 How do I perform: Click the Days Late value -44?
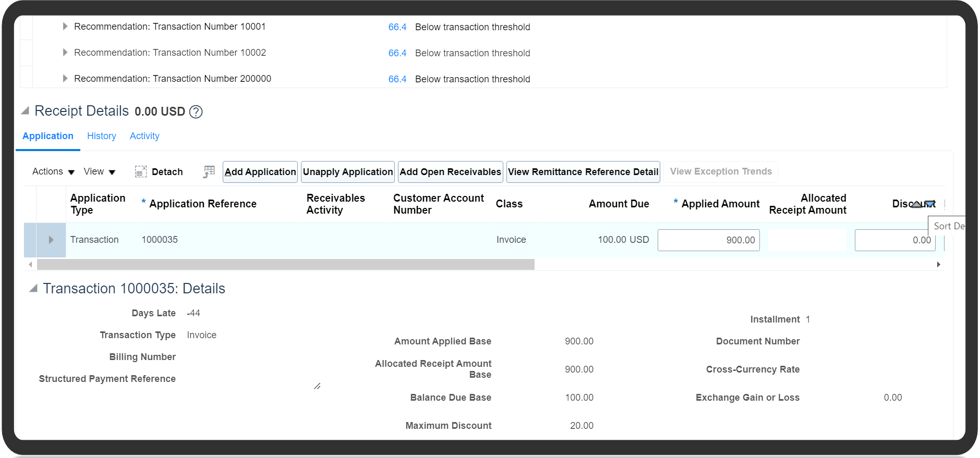pyautogui.click(x=193, y=313)
